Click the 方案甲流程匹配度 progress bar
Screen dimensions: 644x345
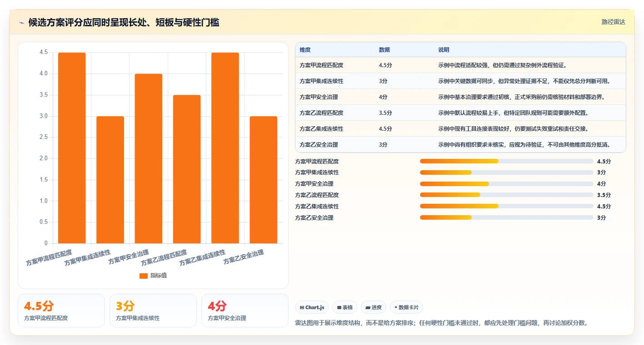pyautogui.click(x=506, y=161)
